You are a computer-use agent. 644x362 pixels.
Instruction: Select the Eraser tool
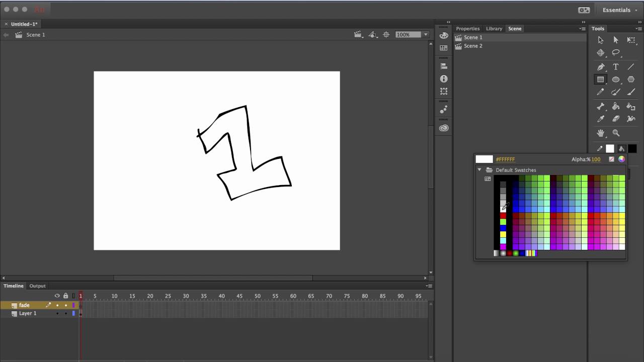click(x=616, y=119)
